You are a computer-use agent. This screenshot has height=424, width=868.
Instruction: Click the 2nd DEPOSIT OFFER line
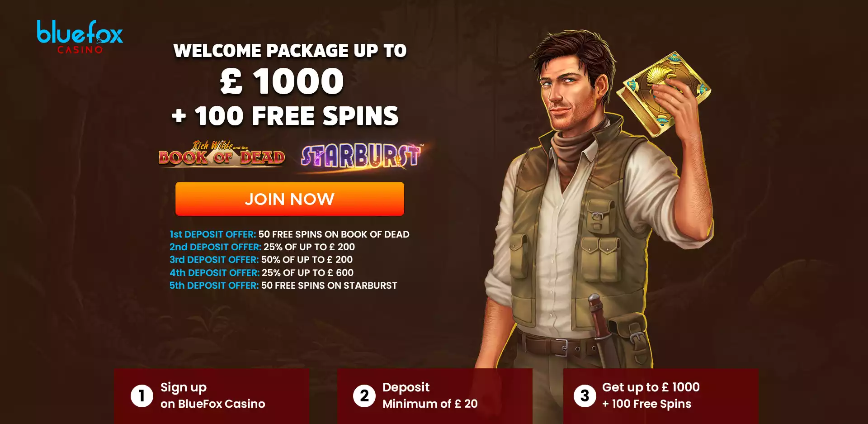[x=262, y=247]
